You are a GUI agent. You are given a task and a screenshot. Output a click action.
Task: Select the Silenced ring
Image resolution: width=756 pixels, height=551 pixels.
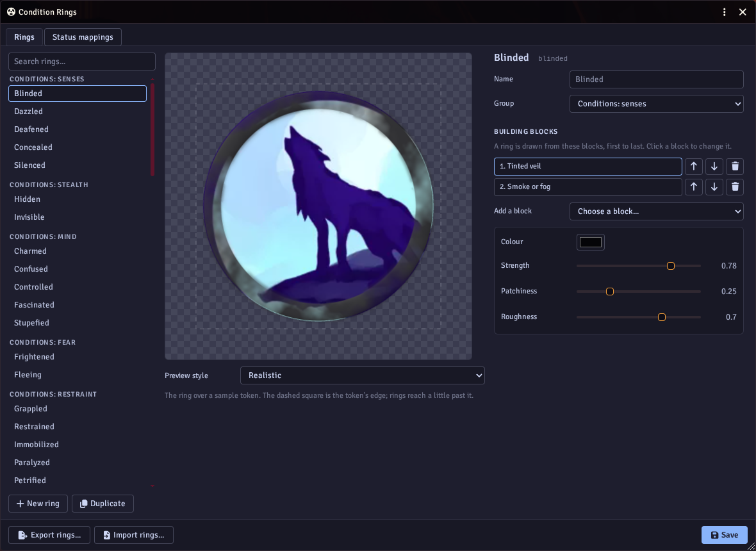coord(77,165)
